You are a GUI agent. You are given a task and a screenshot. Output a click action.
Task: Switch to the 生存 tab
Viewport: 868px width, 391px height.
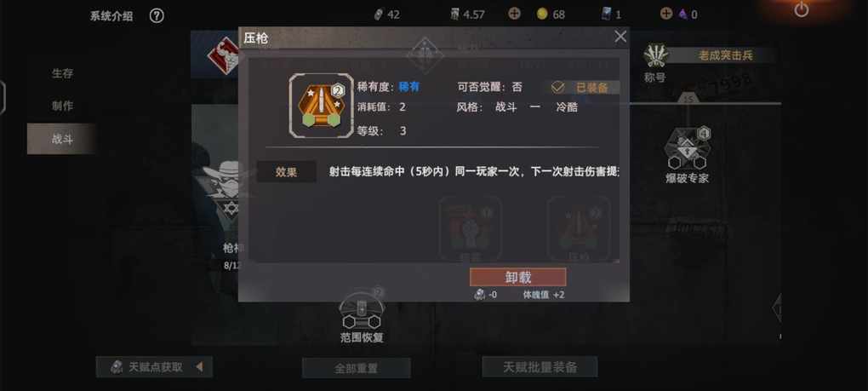pos(62,73)
